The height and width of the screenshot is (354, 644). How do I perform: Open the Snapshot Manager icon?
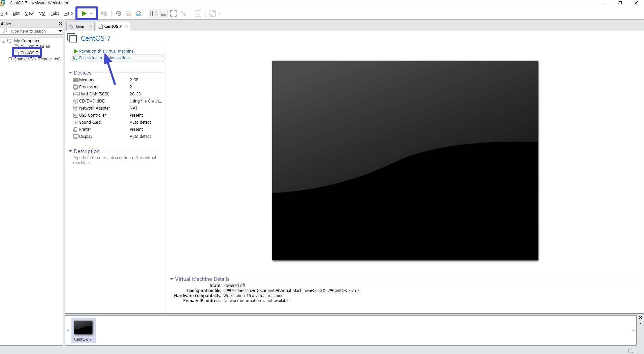[139, 13]
